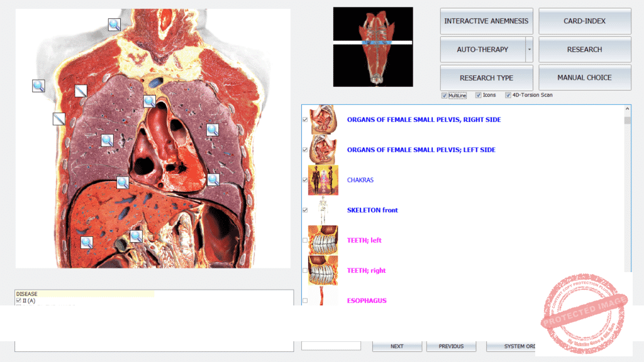Click the slice position bar on body preview
Screen dimensions: 644x362
373,43
